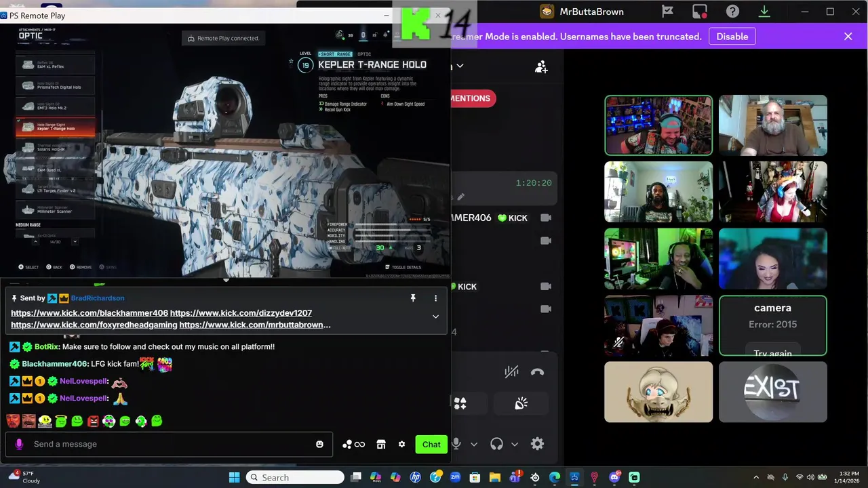Open Kick chat settings gear
This screenshot has height=488, width=868.
click(401, 444)
